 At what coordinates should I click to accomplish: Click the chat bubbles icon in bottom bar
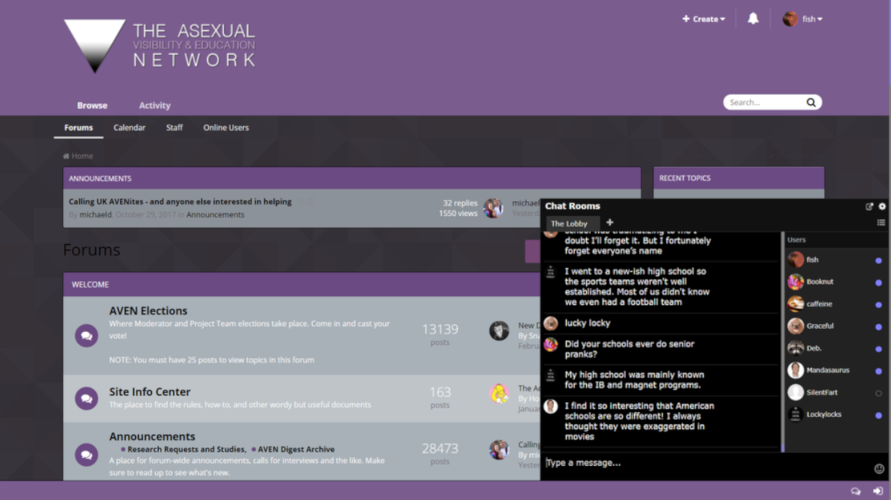[x=856, y=491]
